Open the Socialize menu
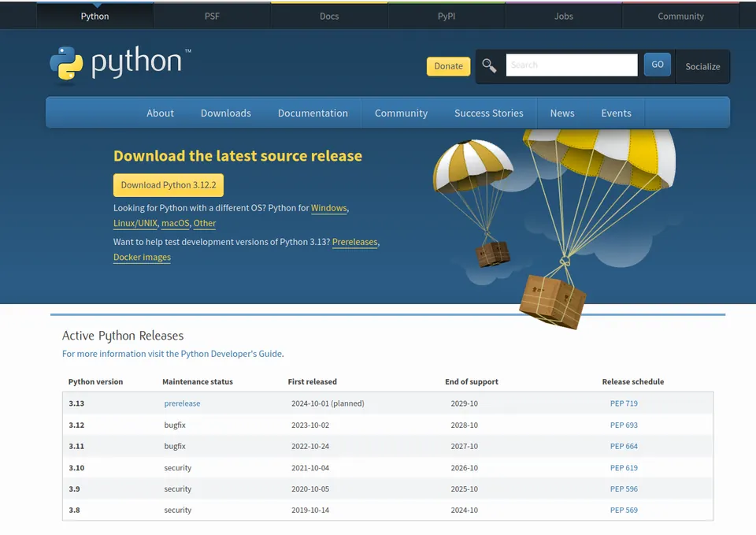Screen dimensions: 756x535 [702, 66]
